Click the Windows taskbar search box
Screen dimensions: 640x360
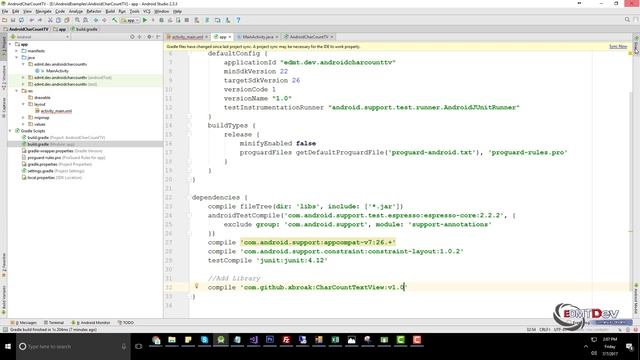73,347
